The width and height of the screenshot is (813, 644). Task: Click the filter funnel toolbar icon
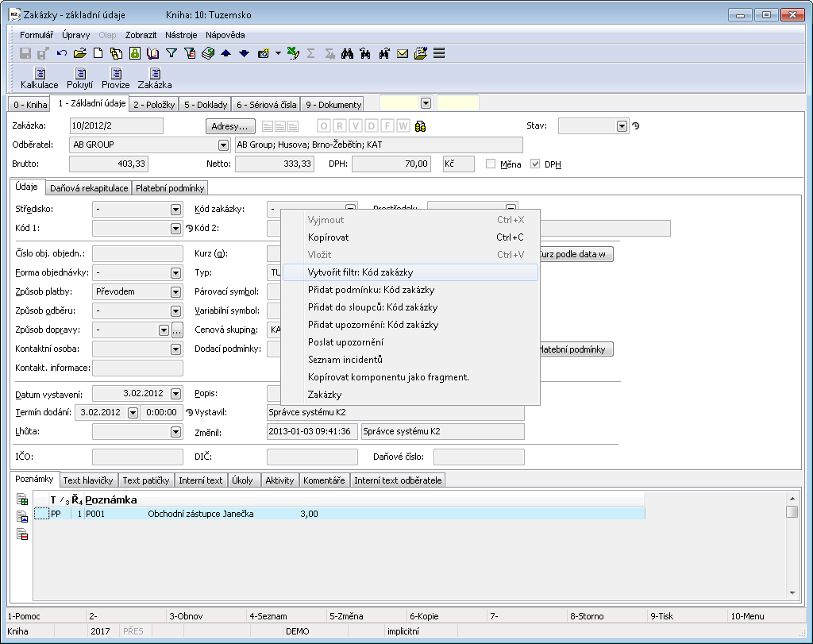pos(171,53)
